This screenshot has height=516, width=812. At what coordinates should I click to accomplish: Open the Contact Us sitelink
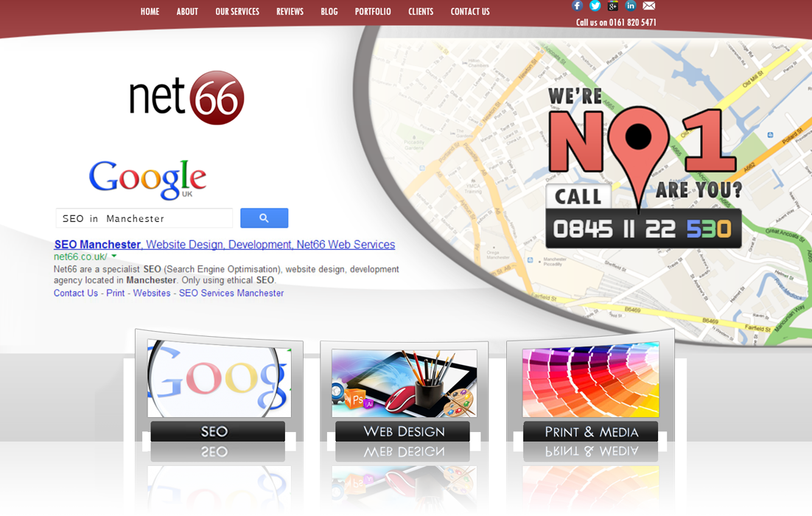pyautogui.click(x=76, y=293)
